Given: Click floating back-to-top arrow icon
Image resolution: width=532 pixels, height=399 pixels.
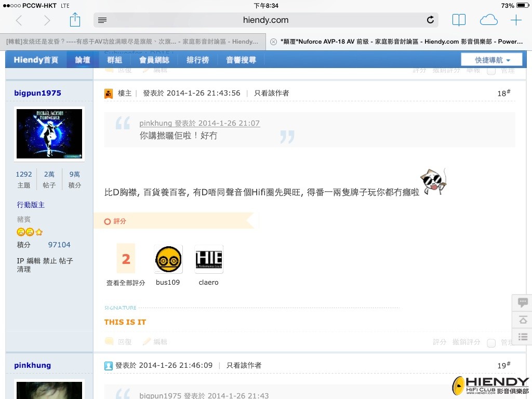Looking at the screenshot, I should pyautogui.click(x=523, y=320).
